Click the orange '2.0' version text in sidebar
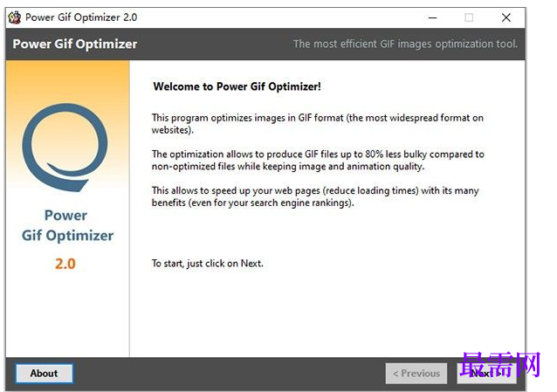 (65, 264)
